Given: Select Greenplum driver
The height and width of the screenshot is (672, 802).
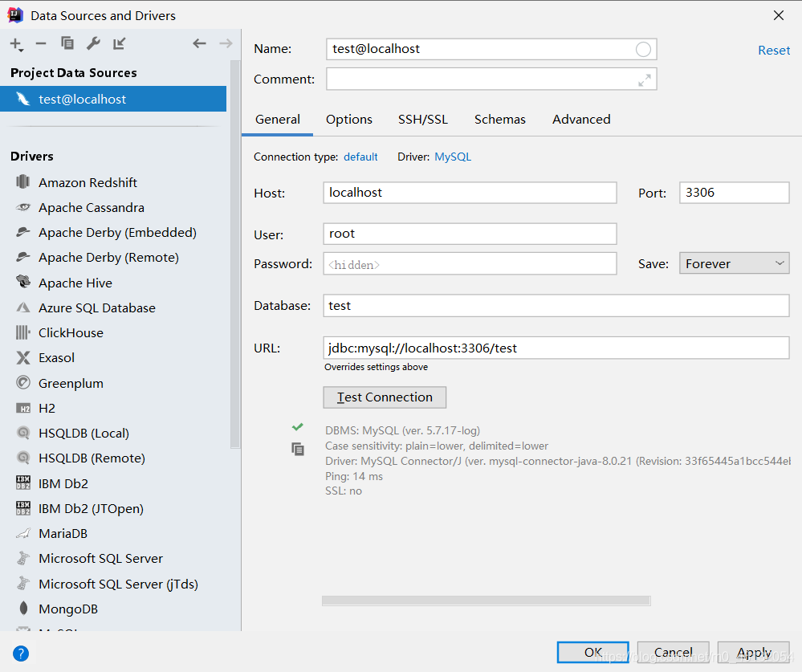Looking at the screenshot, I should [113, 383].
